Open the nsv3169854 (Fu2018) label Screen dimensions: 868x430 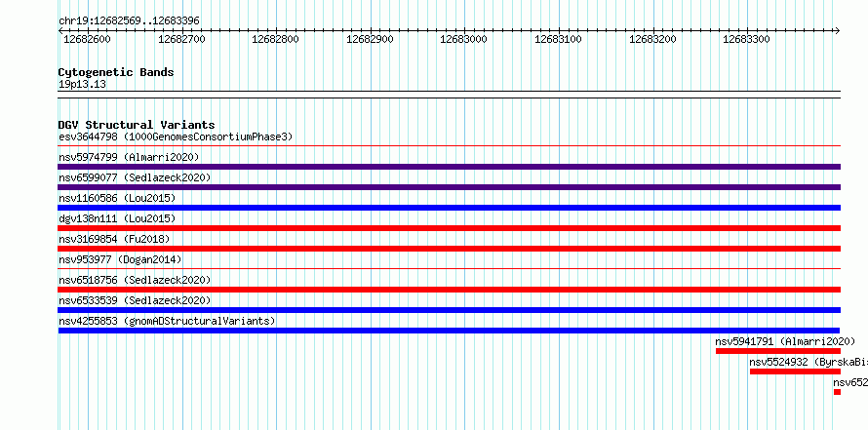[114, 239]
